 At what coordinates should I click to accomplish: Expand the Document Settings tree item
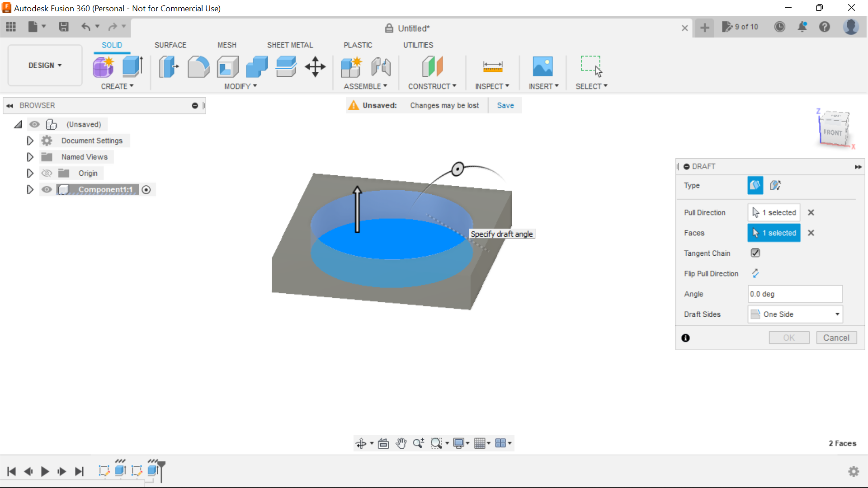(29, 141)
